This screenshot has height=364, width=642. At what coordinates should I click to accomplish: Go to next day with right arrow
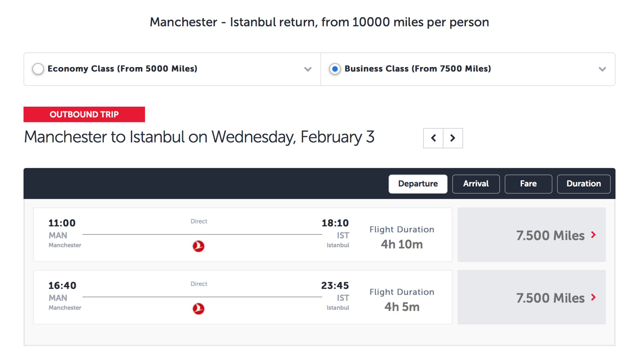453,138
